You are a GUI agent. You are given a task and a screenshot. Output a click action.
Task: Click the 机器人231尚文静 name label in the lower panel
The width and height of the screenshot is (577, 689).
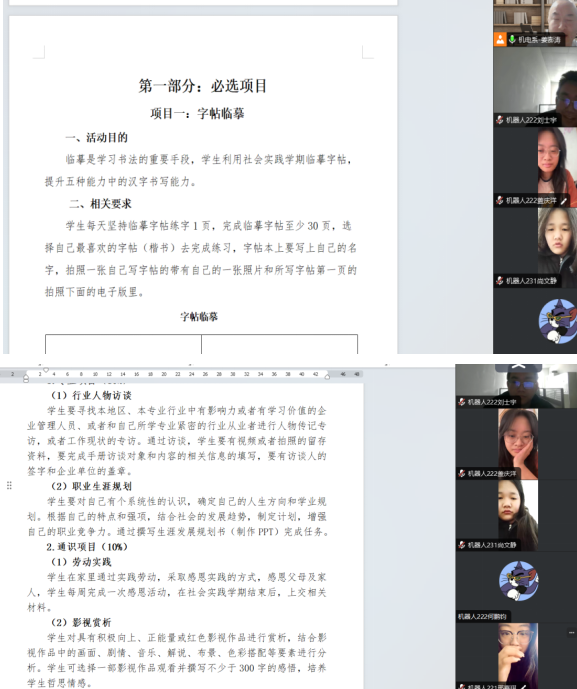492,545
